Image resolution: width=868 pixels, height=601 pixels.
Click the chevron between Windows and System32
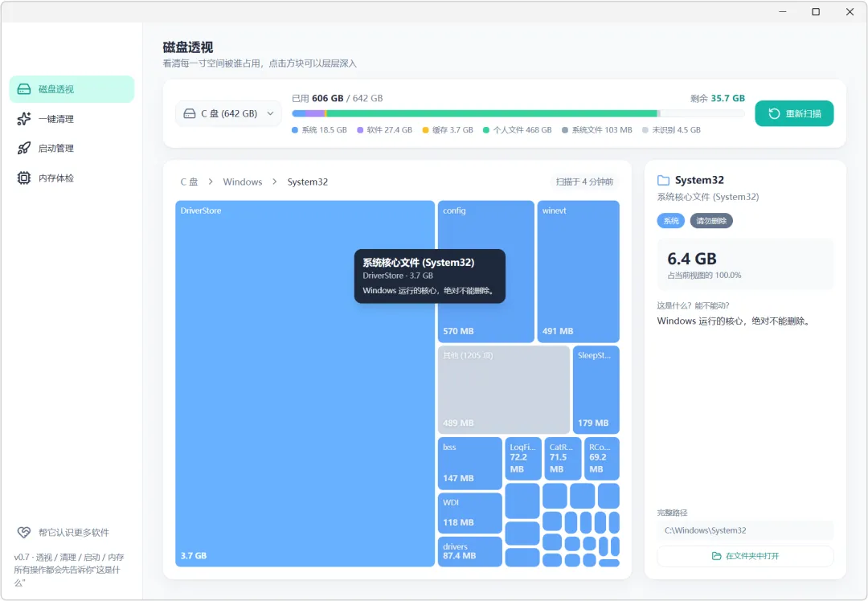click(x=275, y=182)
